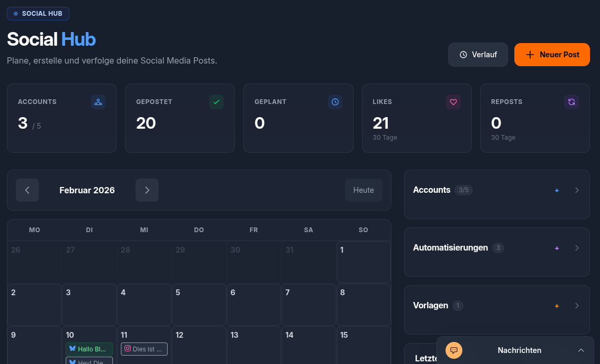Screen dimensions: 600x364
Task: Open the Automatisierungen panel chevron
Action: click(577, 248)
